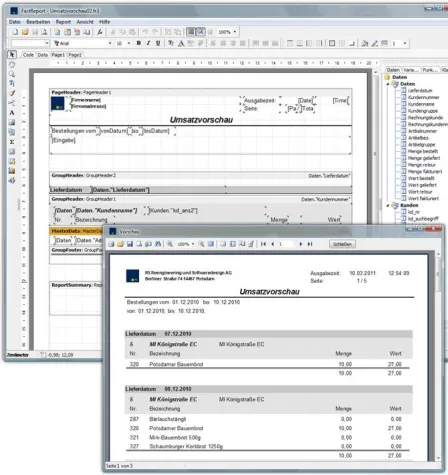
Task: Open the Varia... tab in data panel
Action: tap(411, 70)
